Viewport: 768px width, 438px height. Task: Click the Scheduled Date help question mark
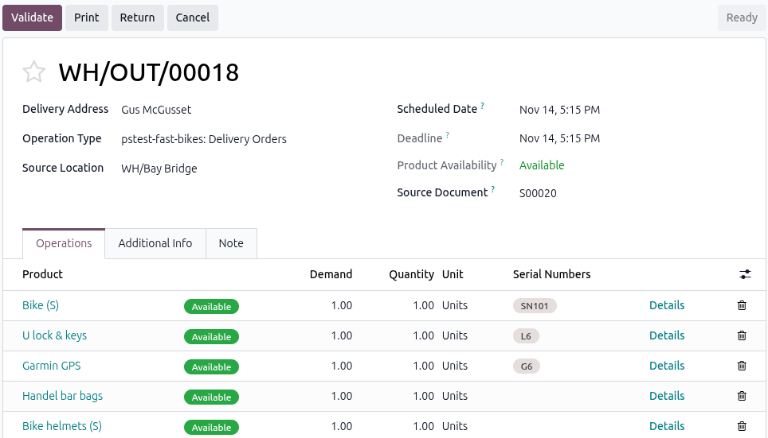pos(482,105)
